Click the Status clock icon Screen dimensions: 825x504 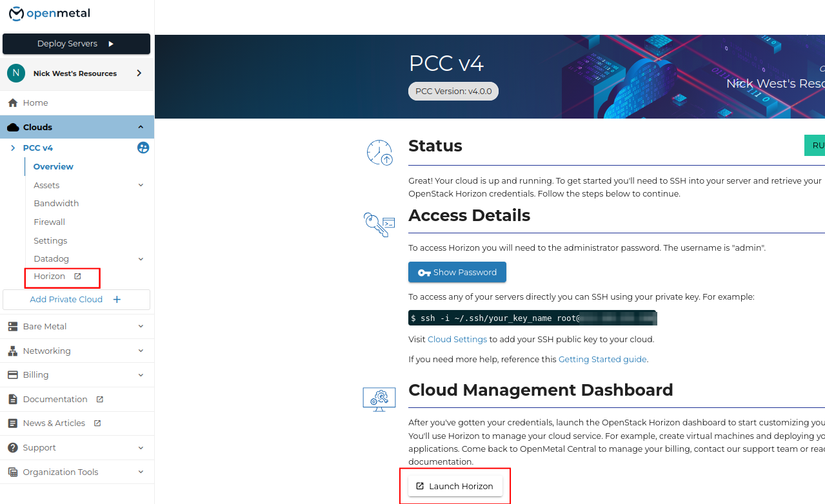[379, 153]
